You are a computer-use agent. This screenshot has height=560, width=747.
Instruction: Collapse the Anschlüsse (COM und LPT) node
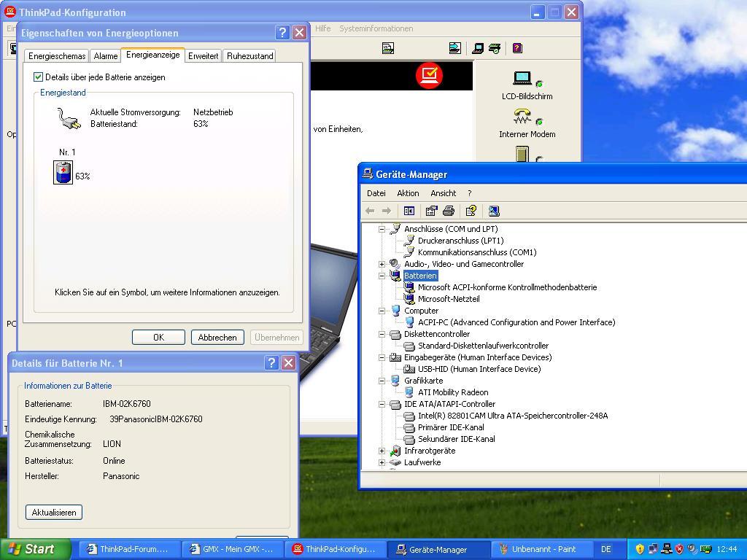[x=382, y=229]
